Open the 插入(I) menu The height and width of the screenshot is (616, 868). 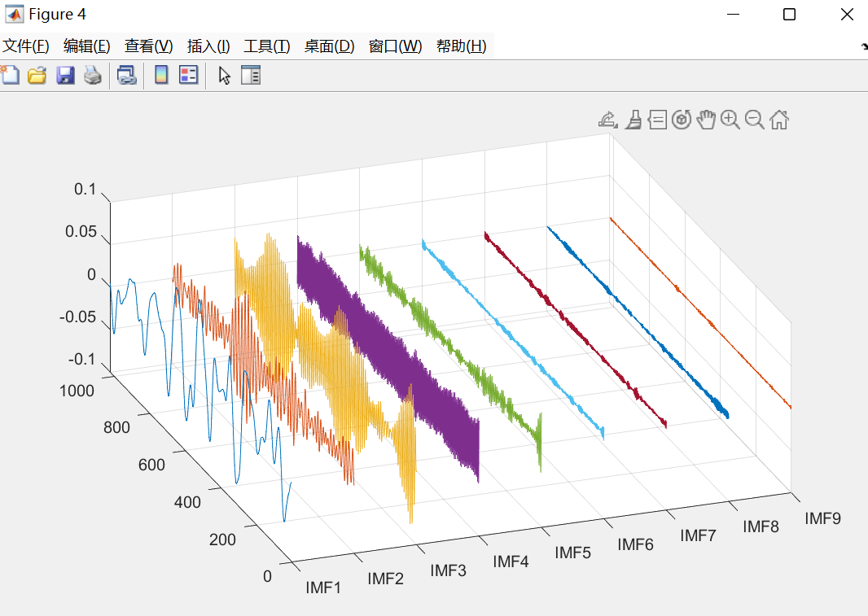click(x=208, y=46)
